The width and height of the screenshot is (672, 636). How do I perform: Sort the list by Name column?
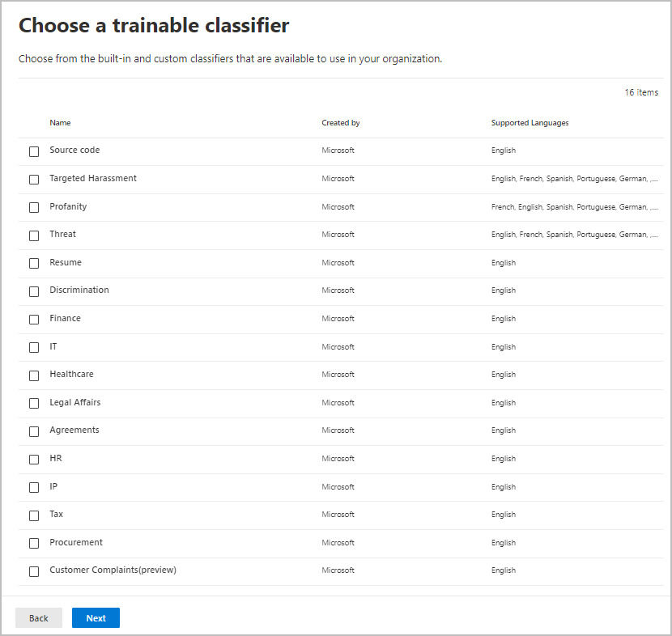60,122
